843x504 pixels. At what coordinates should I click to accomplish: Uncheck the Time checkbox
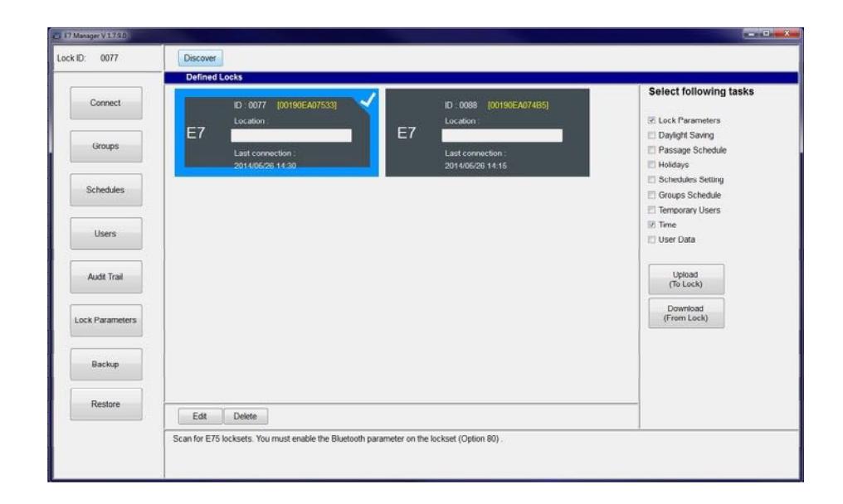pos(651,225)
